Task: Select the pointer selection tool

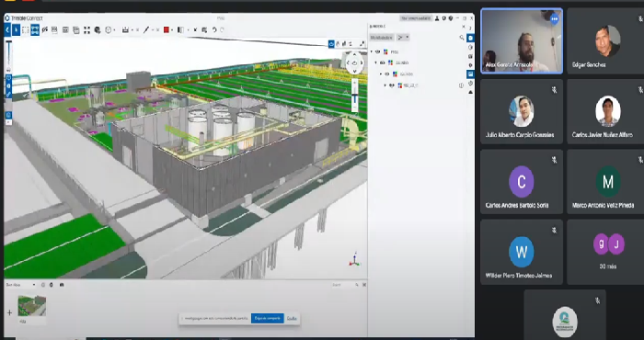Action: click(16, 29)
